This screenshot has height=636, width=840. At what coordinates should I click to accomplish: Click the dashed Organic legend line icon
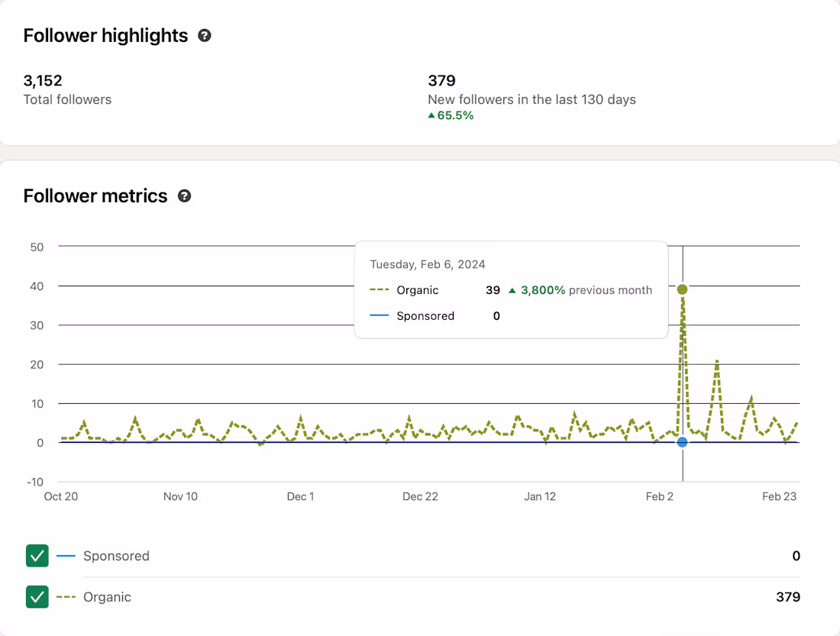tap(66, 597)
